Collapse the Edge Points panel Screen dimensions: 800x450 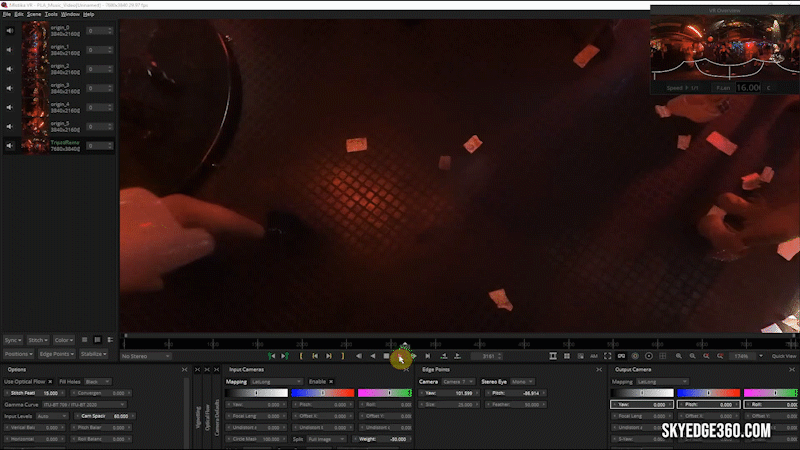[599, 369]
